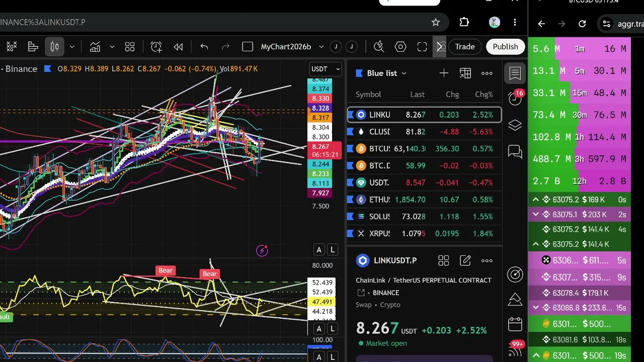Select the USDT. row in the watchlist

[425, 183]
